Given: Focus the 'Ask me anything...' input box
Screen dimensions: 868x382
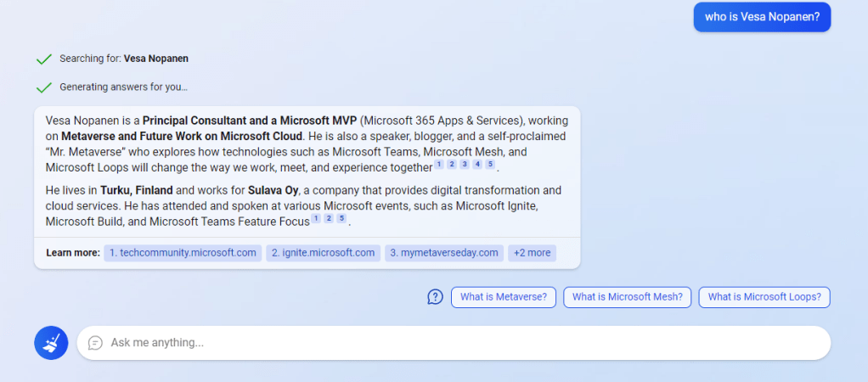Looking at the screenshot, I should point(459,343).
